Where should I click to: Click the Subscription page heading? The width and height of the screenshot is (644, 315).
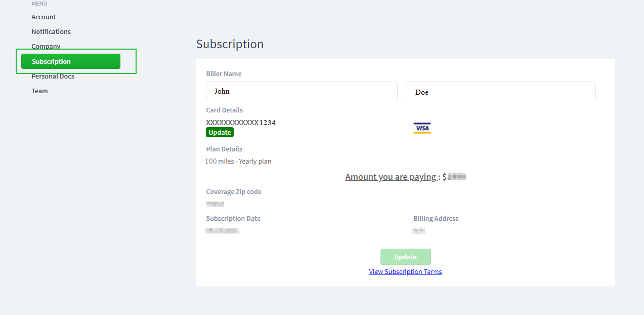[230, 44]
